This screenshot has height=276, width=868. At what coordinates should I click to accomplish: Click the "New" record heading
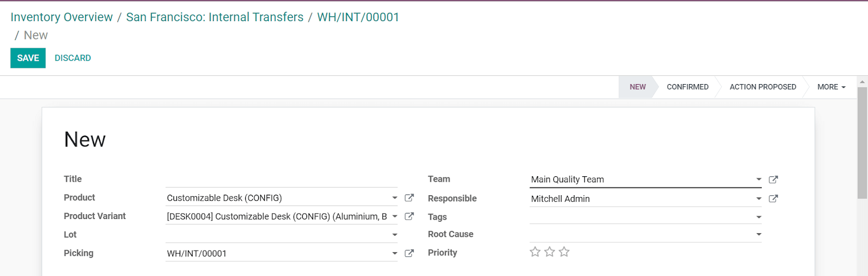coord(85,140)
